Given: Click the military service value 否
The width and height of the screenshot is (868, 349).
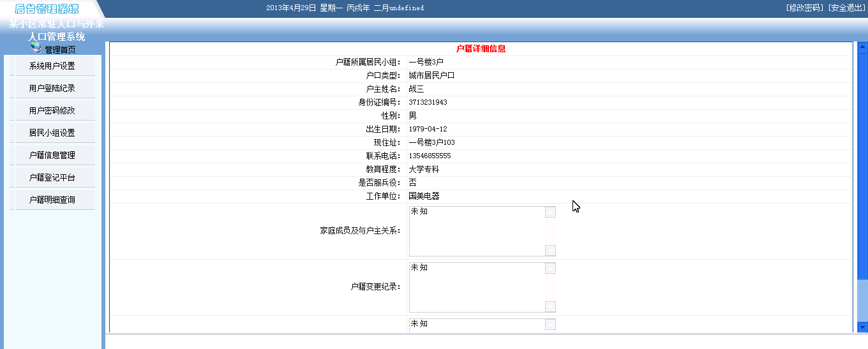Looking at the screenshot, I should pos(412,182).
